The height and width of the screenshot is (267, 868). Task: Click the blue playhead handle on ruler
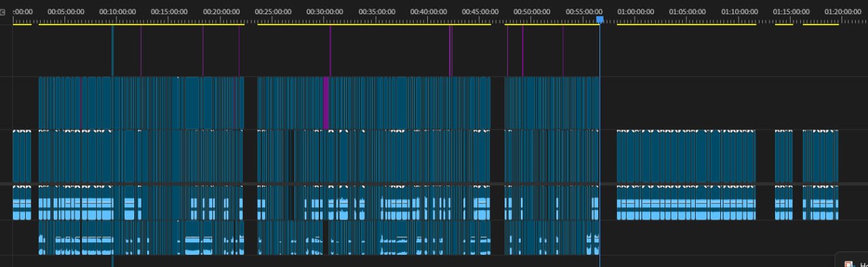click(599, 20)
